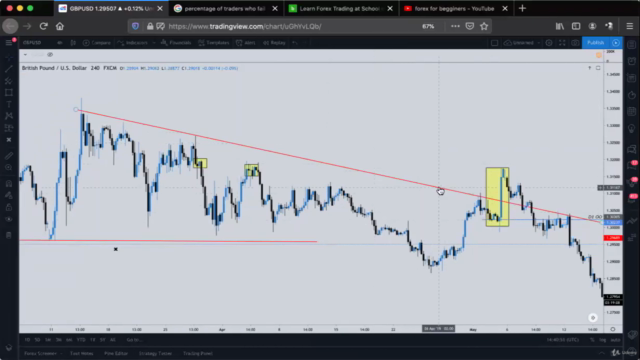The image size is (640, 360).
Task: Open the Firefox library icon
Action: (560, 26)
